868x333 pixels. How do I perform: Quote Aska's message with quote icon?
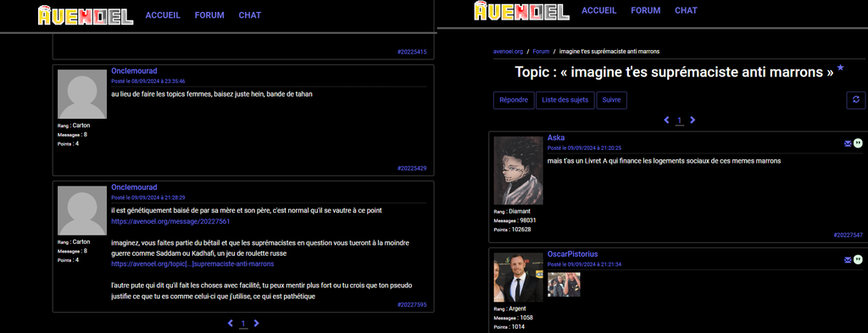(x=858, y=144)
